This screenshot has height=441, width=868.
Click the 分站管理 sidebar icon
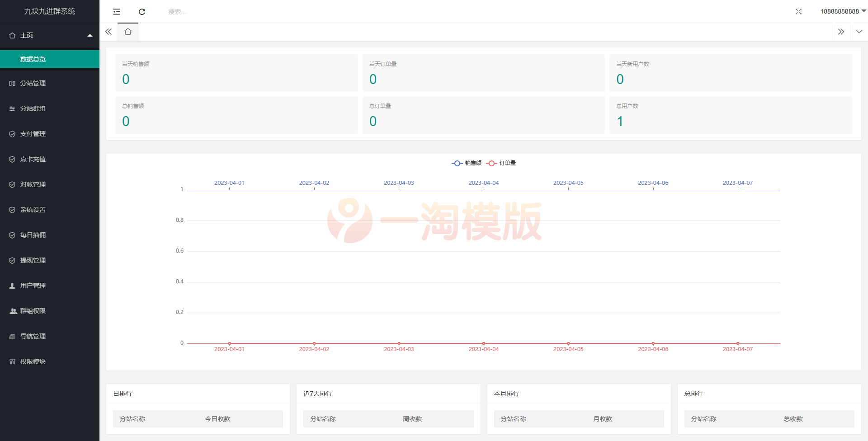point(12,83)
